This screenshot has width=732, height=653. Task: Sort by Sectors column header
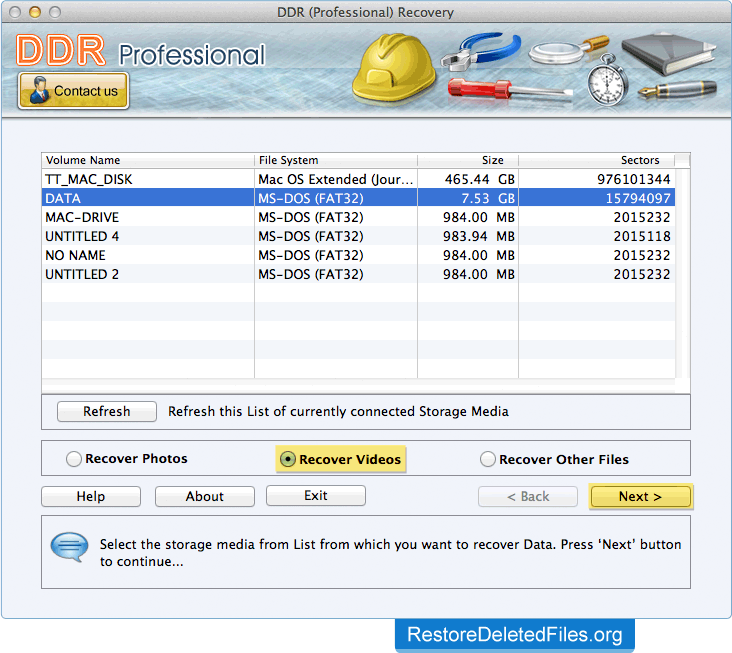point(596,160)
